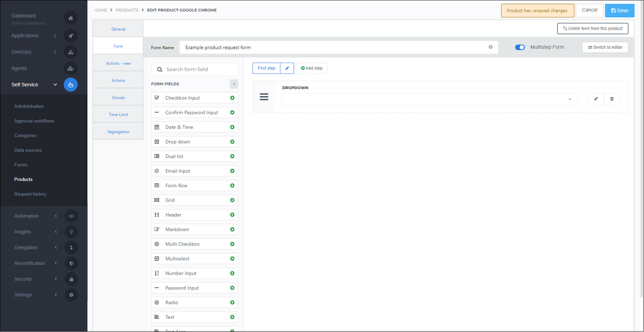644x332 pixels.
Task: Add a Radio field using plus icon
Action: click(232, 302)
